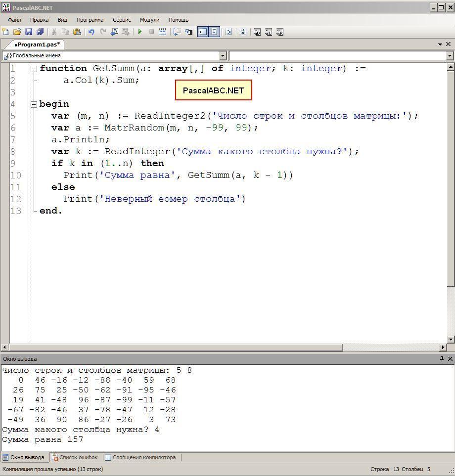This screenshot has height=476, width=455.
Task: Open the empty right-side member dropdown
Action: (450, 56)
